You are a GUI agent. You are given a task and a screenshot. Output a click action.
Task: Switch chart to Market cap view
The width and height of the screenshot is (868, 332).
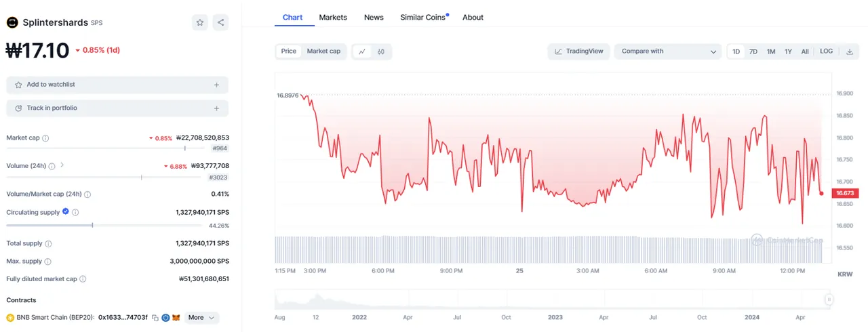tap(323, 51)
